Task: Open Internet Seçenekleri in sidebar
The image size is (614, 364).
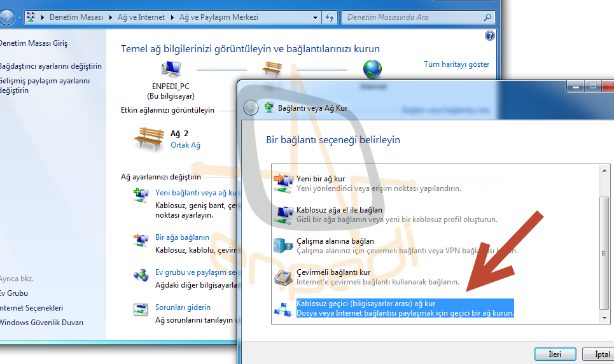Action: click(31, 308)
